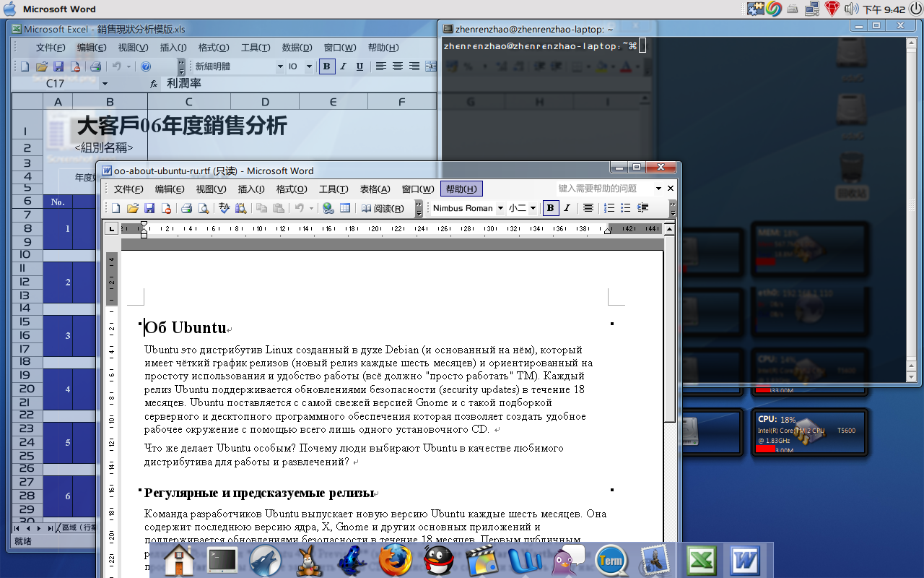Apply numbered list in Word
This screenshot has height=578, width=924.
[609, 208]
